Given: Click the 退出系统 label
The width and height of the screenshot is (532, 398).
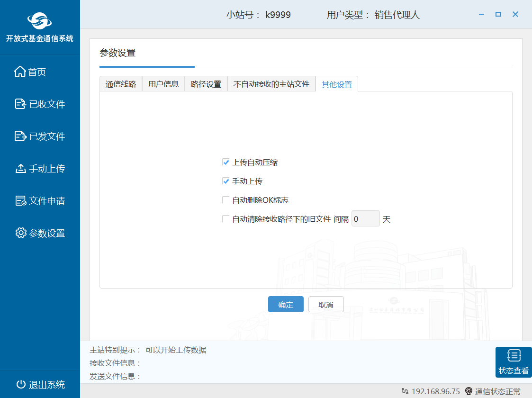Looking at the screenshot, I should pos(47,384).
